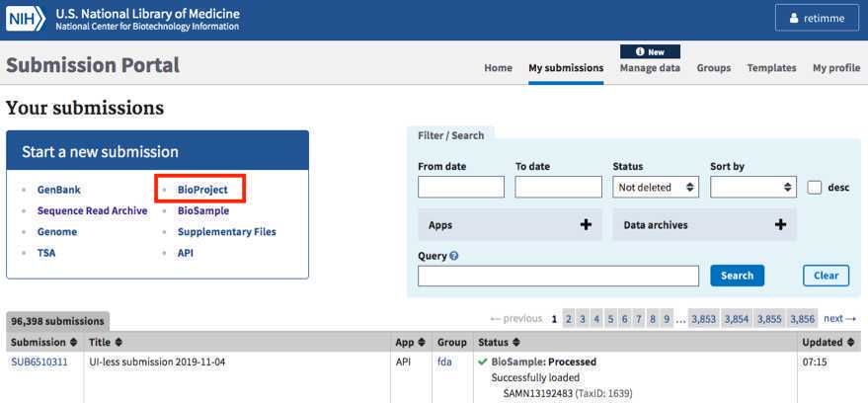Expand the Data archives plus icon

point(780,225)
